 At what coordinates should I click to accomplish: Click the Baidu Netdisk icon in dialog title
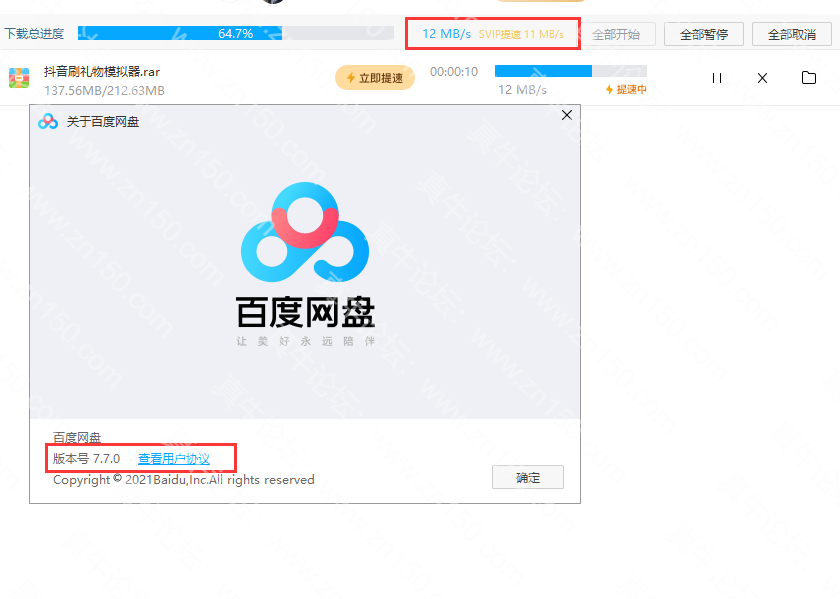[48, 122]
